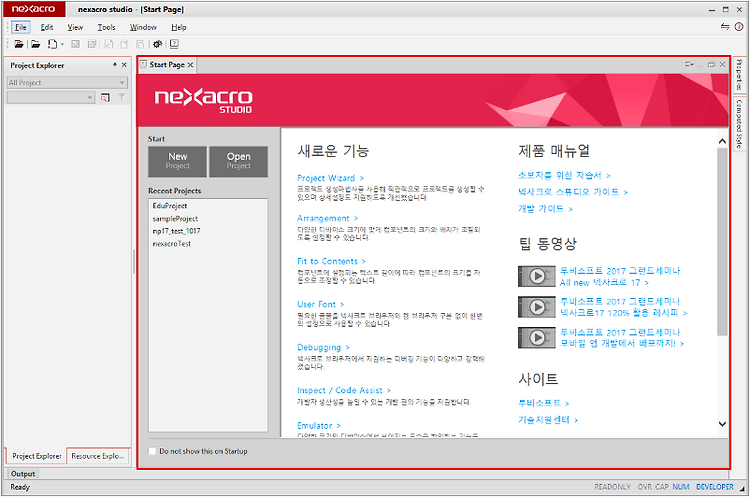Open the Output panel tab
This screenshot has width=750, height=497.
coord(23,474)
